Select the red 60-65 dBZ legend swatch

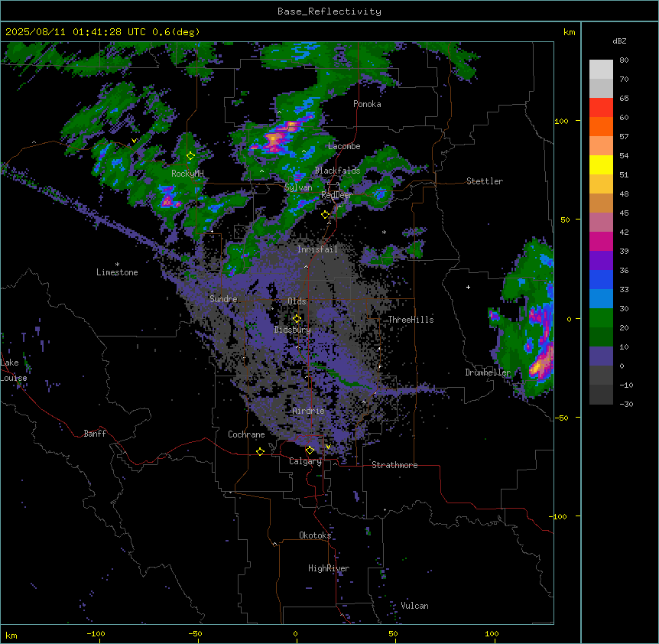coord(601,108)
